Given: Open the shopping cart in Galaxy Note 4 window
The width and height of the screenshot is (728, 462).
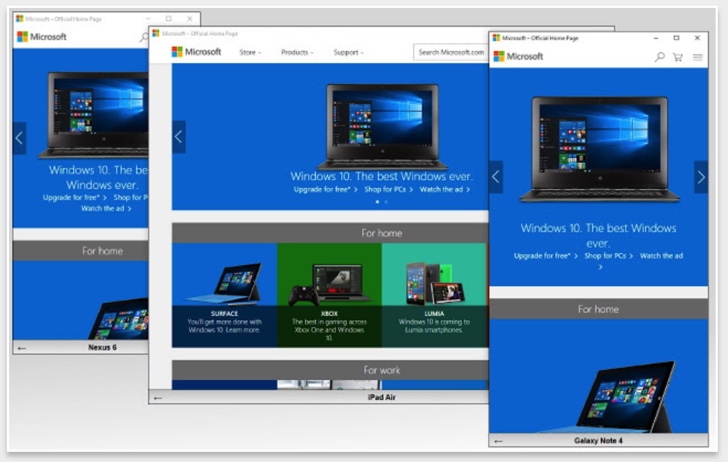Looking at the screenshot, I should tap(678, 57).
